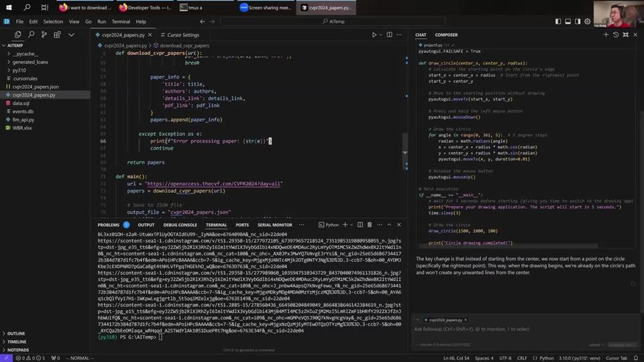Image resolution: width=644 pixels, height=362 pixels.
Task: Collapse the AITEMP folder section
Action: (x=45, y=46)
